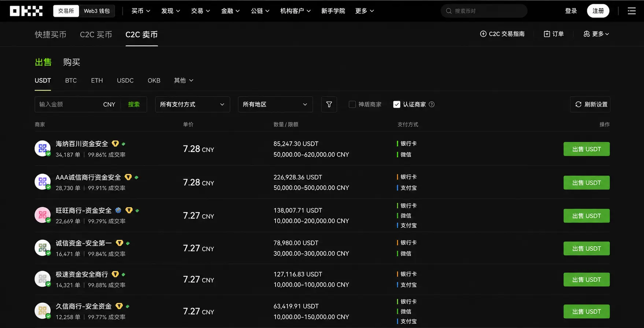Click merchant name 极速资金安全商行
The width and height of the screenshot is (644, 328).
[82, 274]
